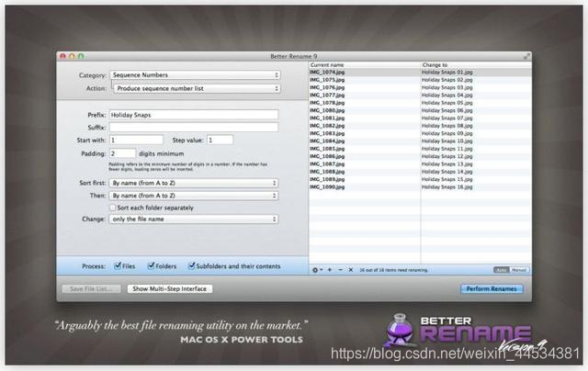This screenshot has width=588, height=371.
Task: Select file IMG_1088.jpg
Action: click(x=327, y=172)
